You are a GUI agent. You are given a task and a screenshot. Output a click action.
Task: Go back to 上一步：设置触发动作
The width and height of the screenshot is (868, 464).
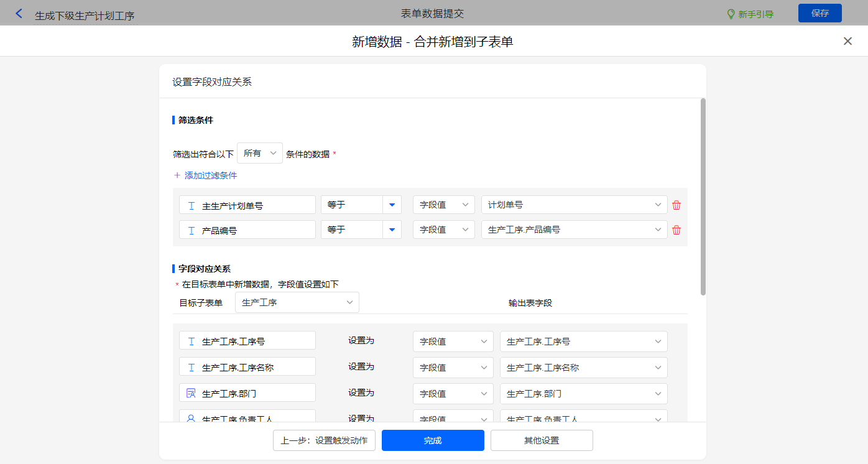(x=324, y=440)
